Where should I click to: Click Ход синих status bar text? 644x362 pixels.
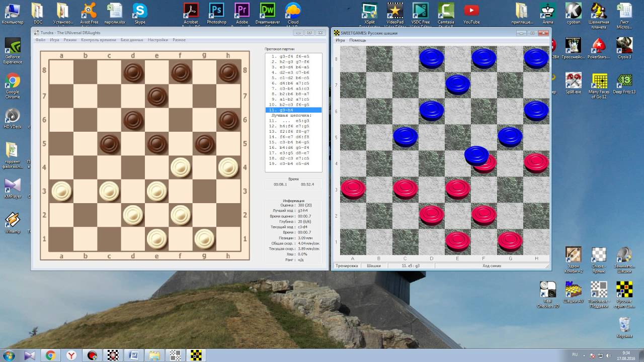(x=492, y=265)
